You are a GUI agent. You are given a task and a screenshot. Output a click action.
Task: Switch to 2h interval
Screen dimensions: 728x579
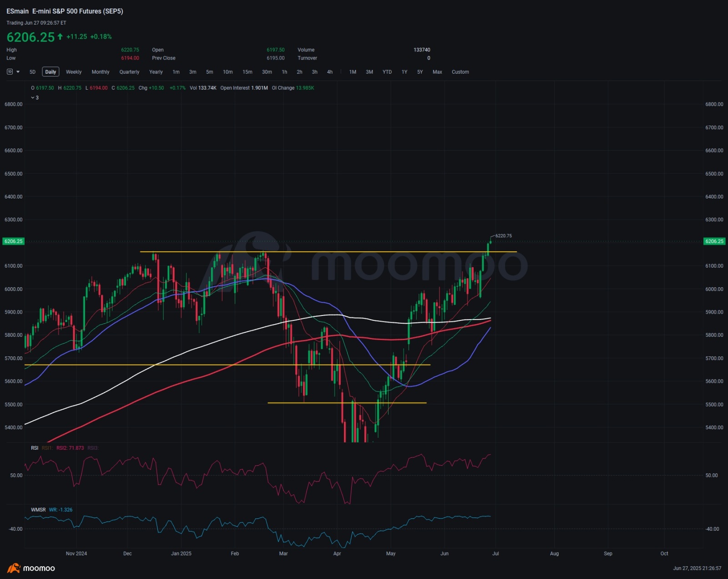tap(299, 72)
